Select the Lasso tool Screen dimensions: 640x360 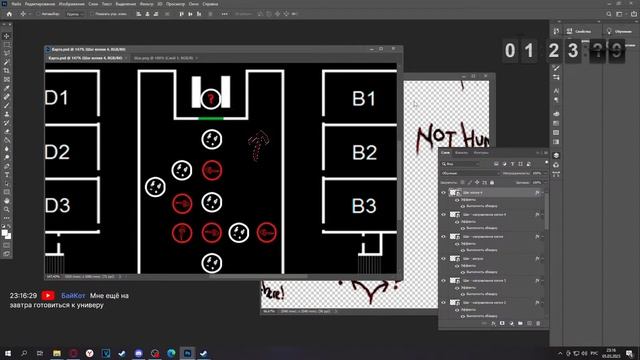coord(7,53)
